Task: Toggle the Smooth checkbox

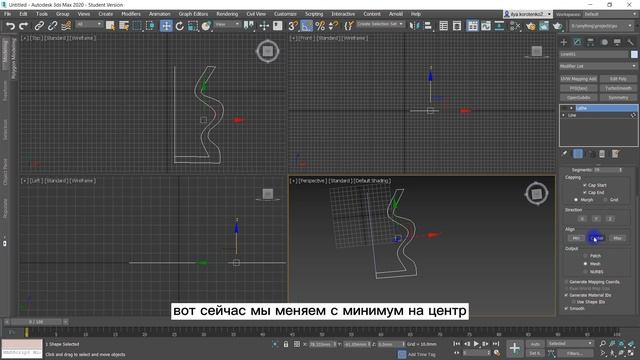Action: (566, 309)
